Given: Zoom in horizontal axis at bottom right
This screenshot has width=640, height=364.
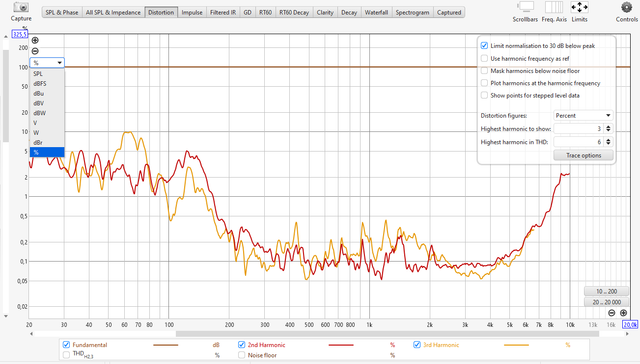Looking at the screenshot, I should coord(623,313).
